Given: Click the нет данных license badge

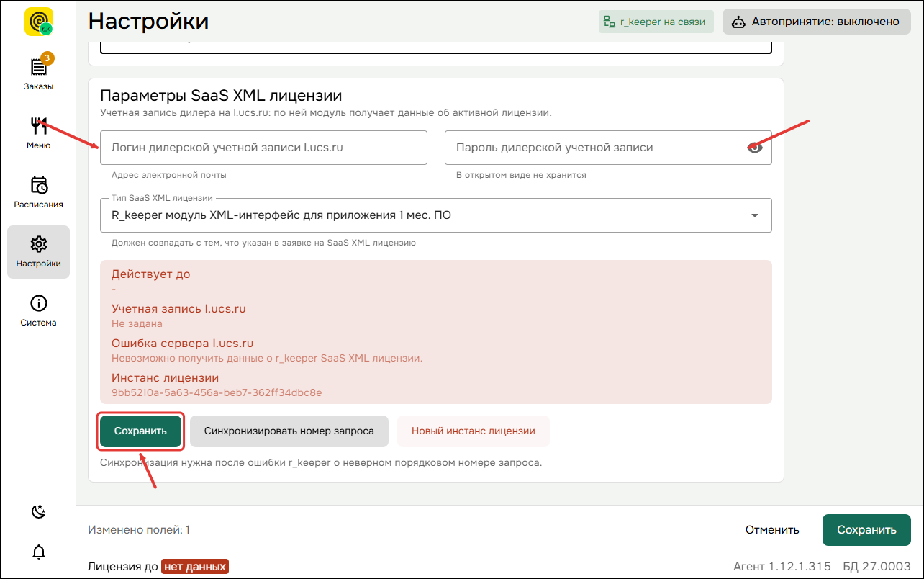Looking at the screenshot, I should point(194,567).
